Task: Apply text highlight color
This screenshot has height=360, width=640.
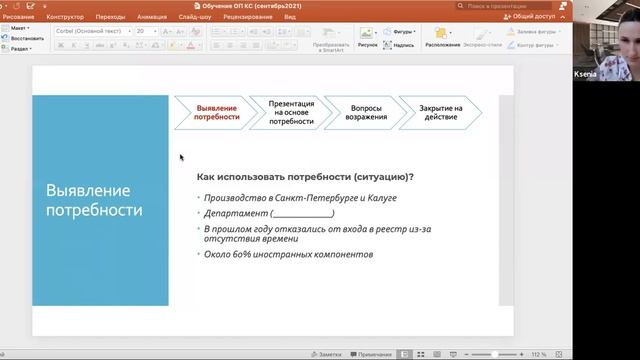Action: [x=173, y=45]
